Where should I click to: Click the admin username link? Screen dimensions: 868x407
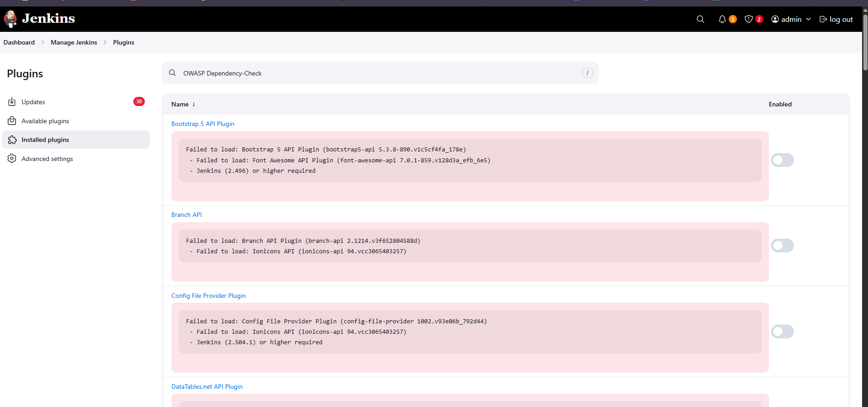coord(792,19)
